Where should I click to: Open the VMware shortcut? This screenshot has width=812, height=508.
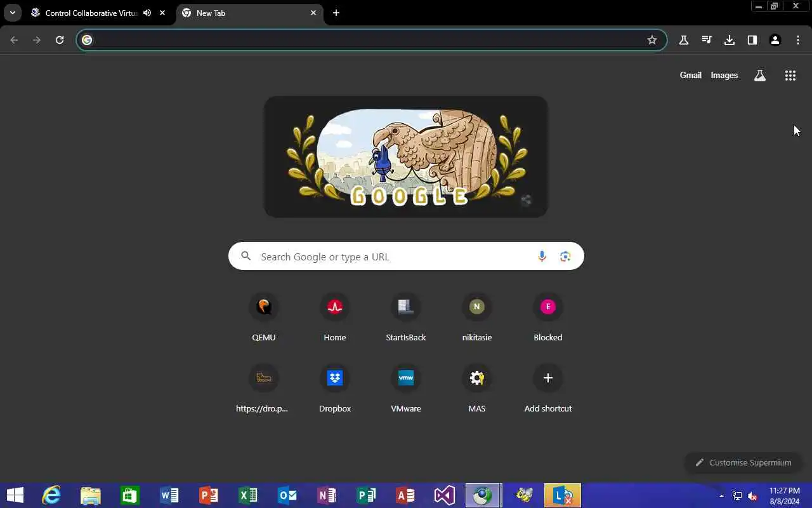click(406, 389)
